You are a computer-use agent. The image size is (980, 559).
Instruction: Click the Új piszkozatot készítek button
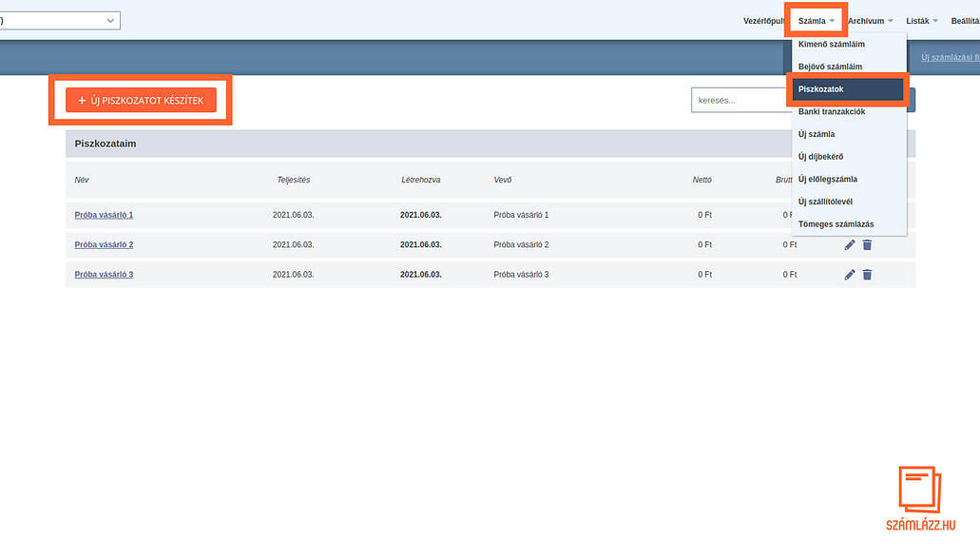141,100
